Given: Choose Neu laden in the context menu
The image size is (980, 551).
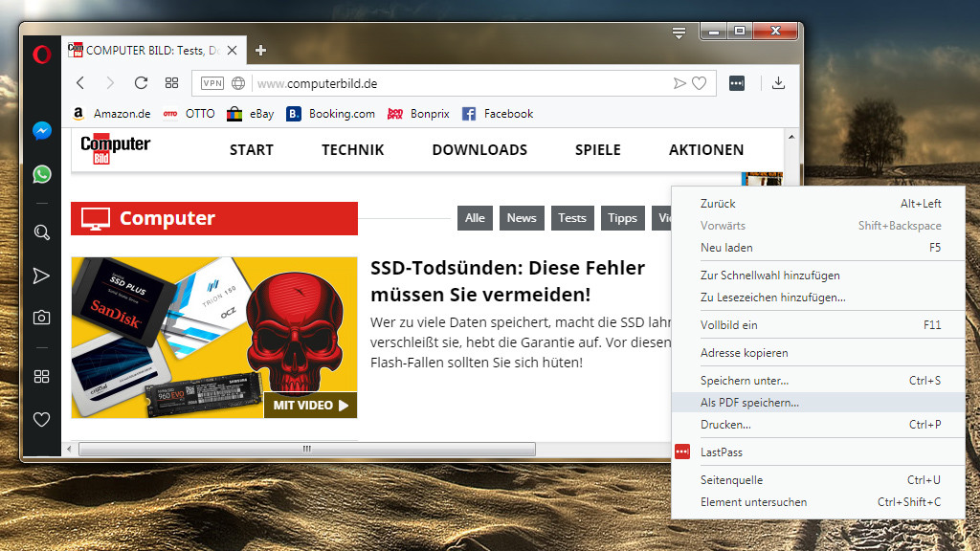Looking at the screenshot, I should click(818, 248).
